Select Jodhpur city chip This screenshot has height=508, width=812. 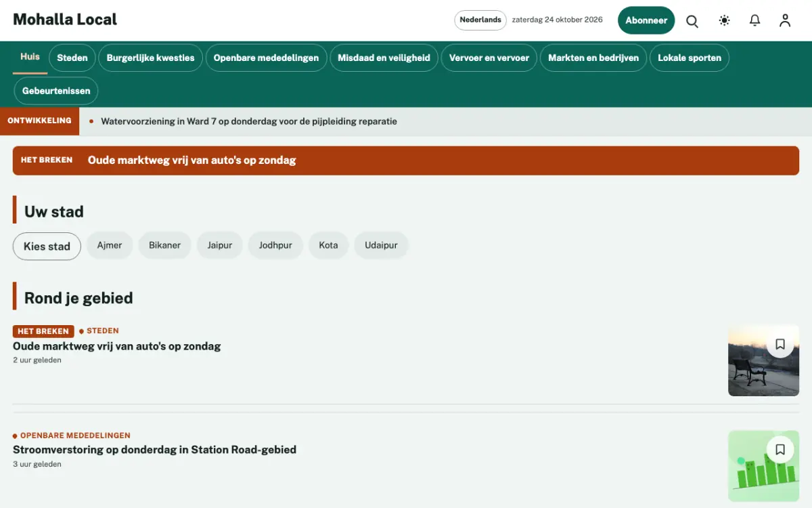point(275,245)
